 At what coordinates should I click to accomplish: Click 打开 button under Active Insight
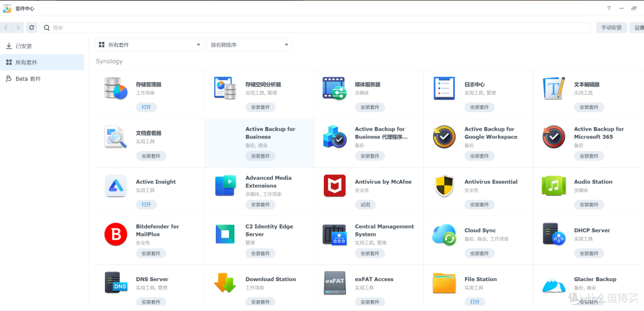pyautogui.click(x=146, y=205)
